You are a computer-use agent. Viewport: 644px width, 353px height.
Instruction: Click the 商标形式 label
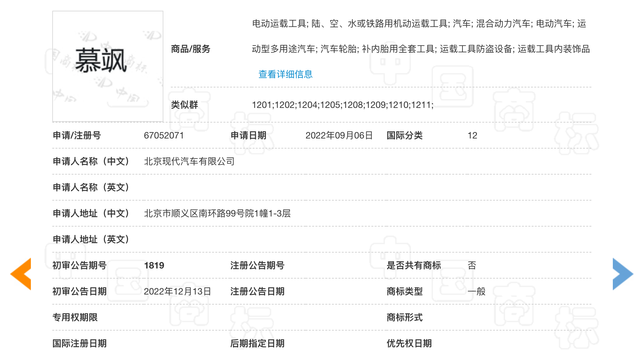click(x=405, y=317)
